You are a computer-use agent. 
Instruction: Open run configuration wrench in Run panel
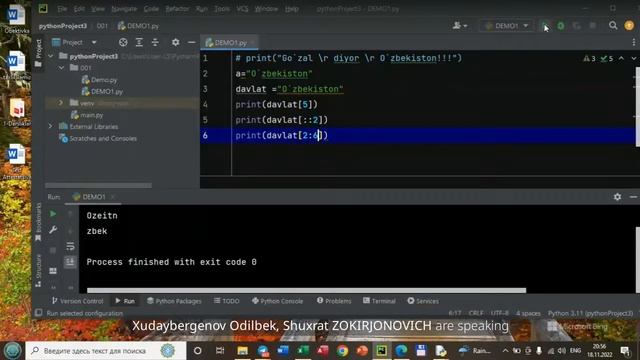[x=53, y=230]
